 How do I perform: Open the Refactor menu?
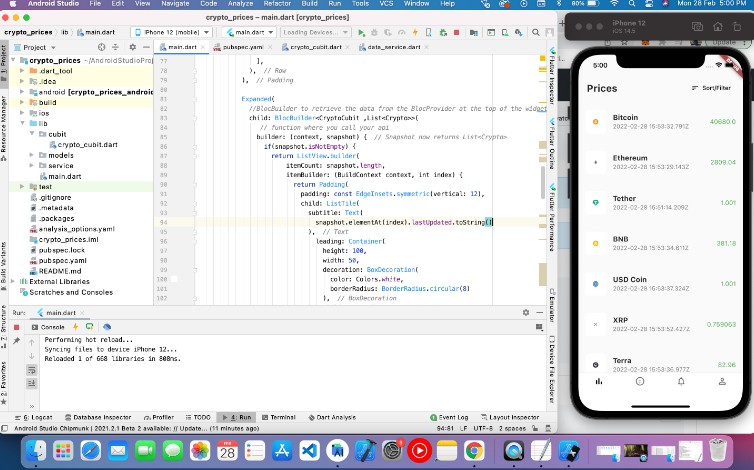click(277, 4)
